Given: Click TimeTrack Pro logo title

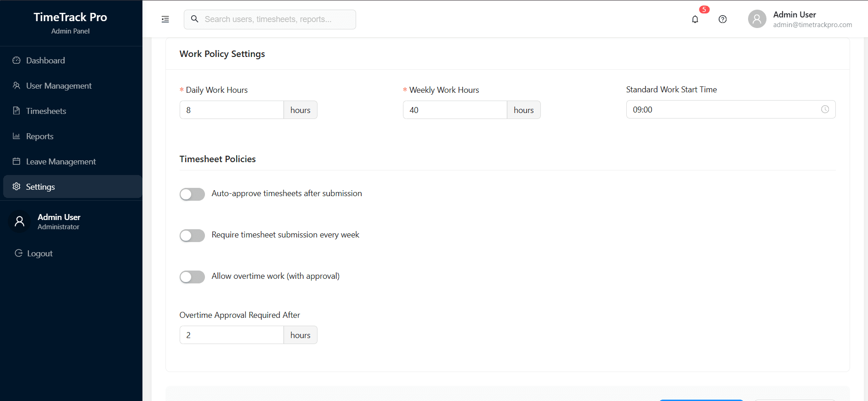Looking at the screenshot, I should point(70,17).
